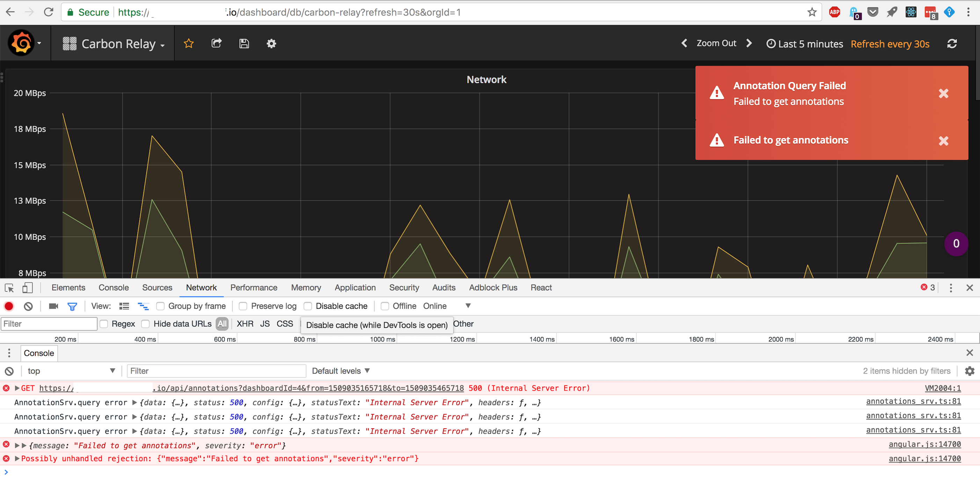Open the annotations_srv.ts:81 source link
The image size is (980, 484).
pos(913,402)
